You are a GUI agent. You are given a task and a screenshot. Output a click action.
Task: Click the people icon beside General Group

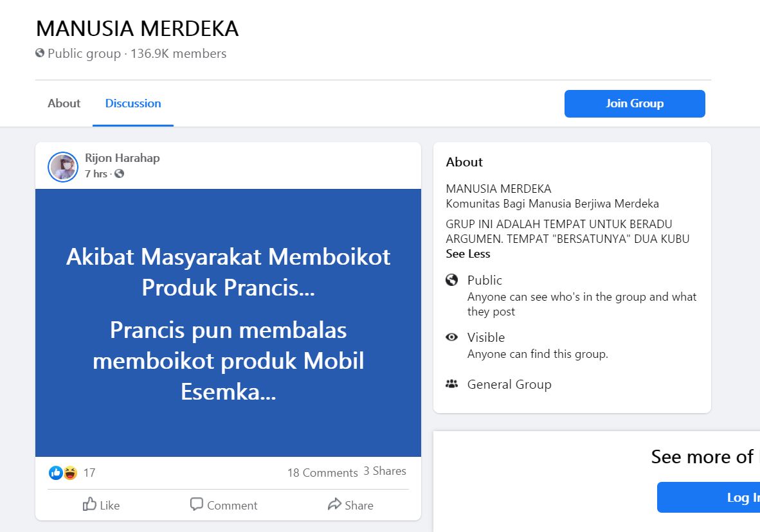452,384
